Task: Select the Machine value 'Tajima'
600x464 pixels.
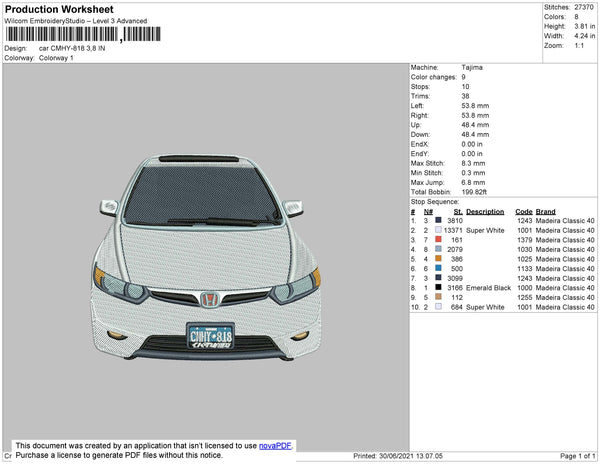Action: point(472,67)
